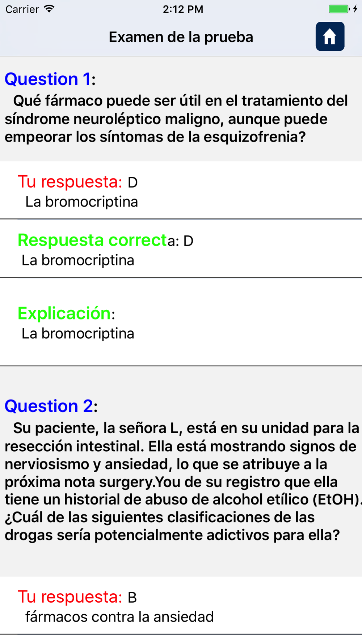Tap the charging bolt indicator
This screenshot has height=644, width=362.
[x=355, y=9]
